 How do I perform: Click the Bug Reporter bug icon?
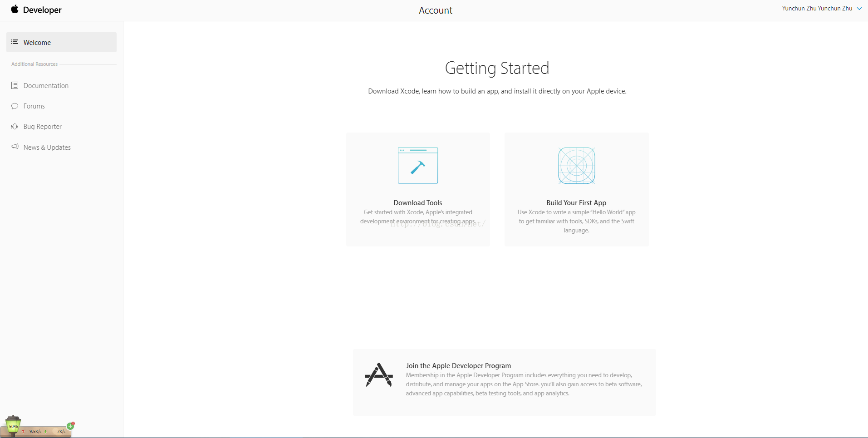tap(15, 126)
